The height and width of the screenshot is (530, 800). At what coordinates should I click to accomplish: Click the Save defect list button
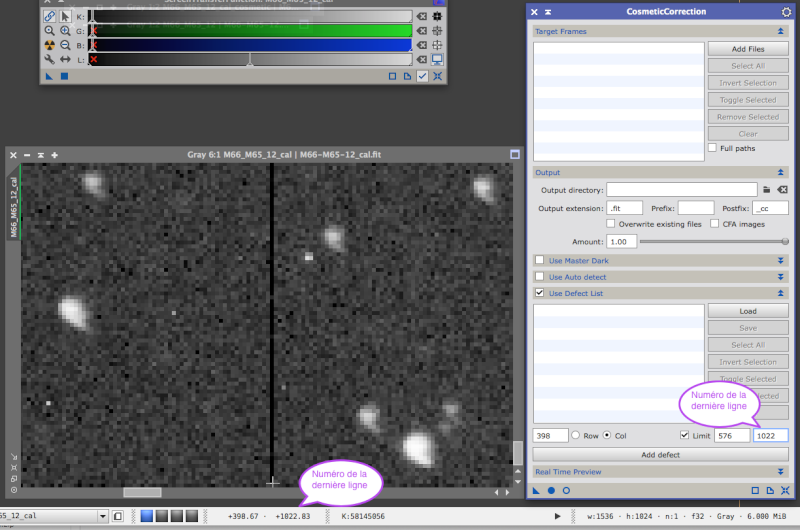pyautogui.click(x=748, y=328)
